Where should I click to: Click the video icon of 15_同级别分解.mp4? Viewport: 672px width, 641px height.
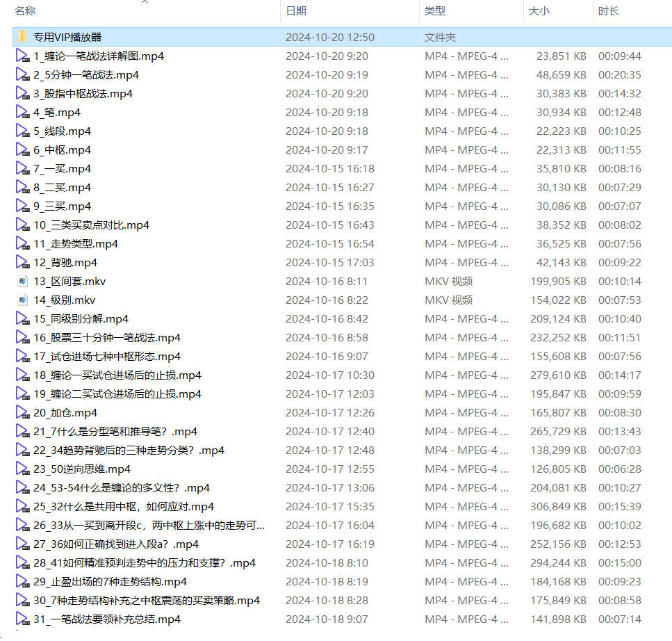22,318
